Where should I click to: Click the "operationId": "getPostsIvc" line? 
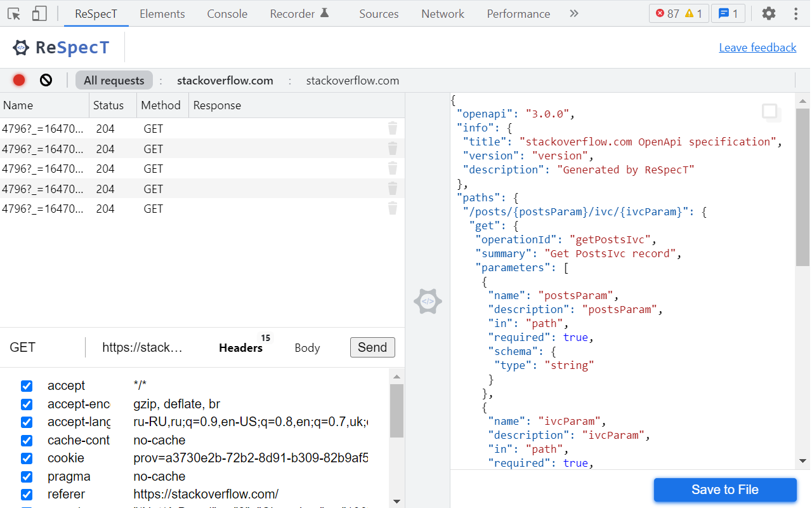click(x=566, y=240)
